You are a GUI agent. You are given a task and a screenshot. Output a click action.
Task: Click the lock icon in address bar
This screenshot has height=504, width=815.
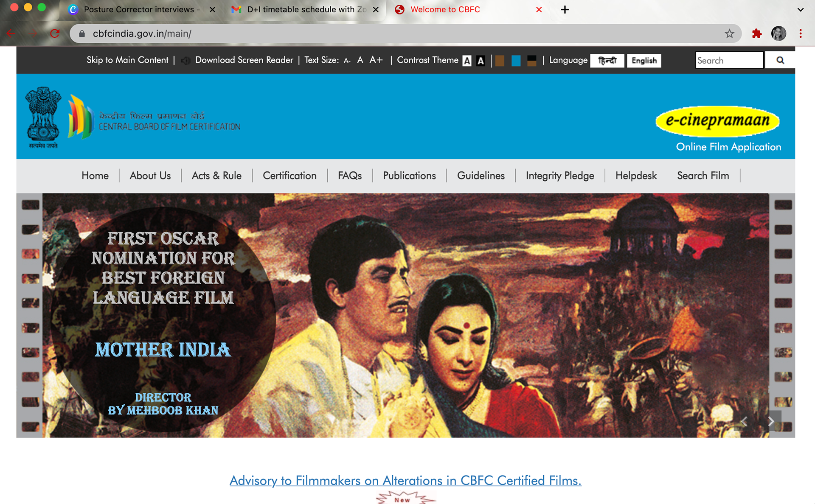[82, 34]
